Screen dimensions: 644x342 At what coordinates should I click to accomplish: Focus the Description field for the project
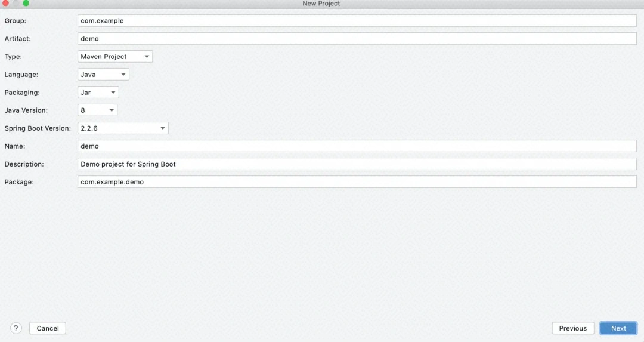357,164
